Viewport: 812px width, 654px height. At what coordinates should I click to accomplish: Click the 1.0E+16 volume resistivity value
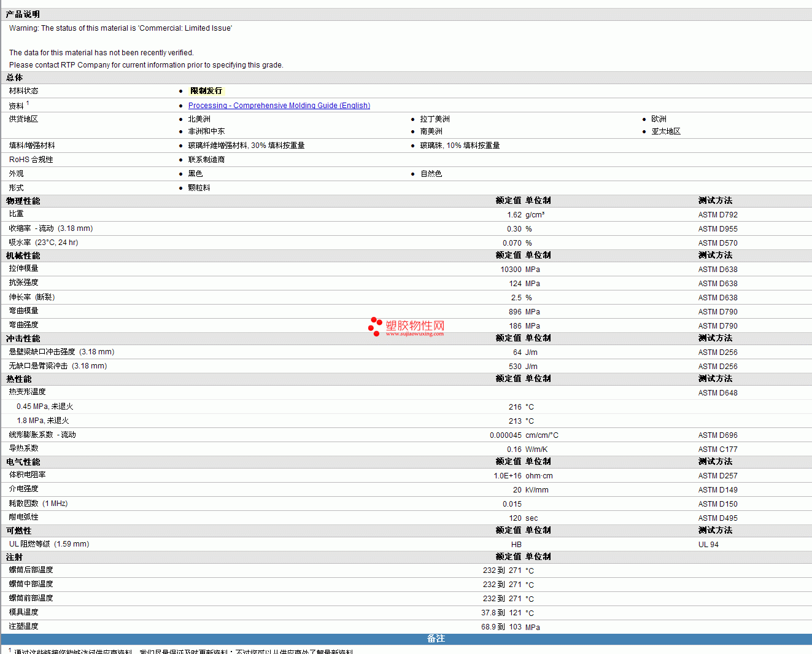pyautogui.click(x=507, y=476)
